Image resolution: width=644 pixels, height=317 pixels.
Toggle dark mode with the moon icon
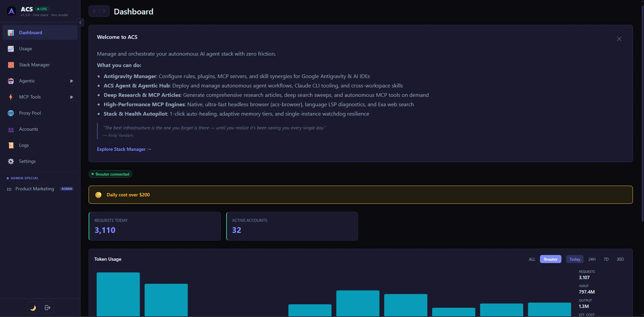click(x=33, y=308)
